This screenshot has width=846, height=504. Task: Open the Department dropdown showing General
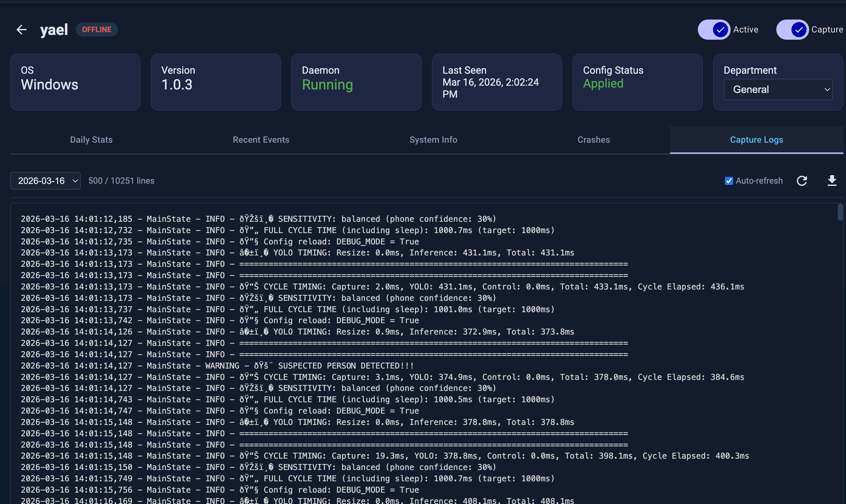[x=778, y=89]
